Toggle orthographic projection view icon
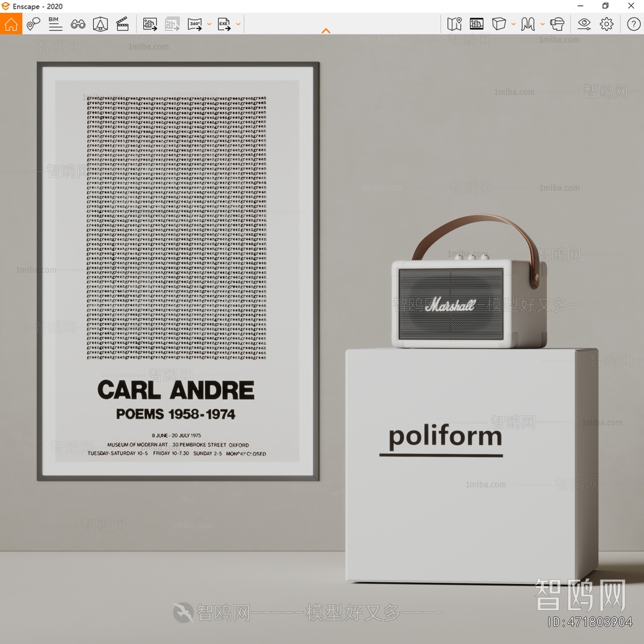The width and height of the screenshot is (644, 644). [x=100, y=24]
